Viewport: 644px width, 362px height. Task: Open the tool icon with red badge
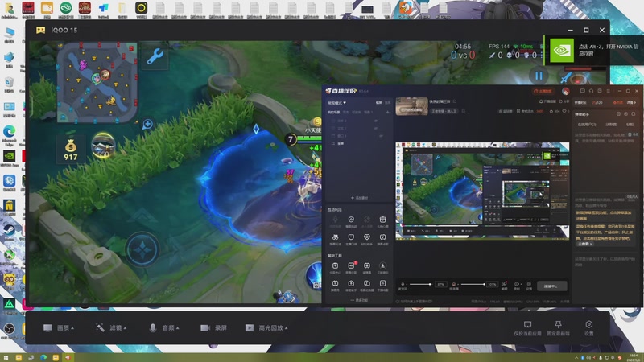(351, 268)
